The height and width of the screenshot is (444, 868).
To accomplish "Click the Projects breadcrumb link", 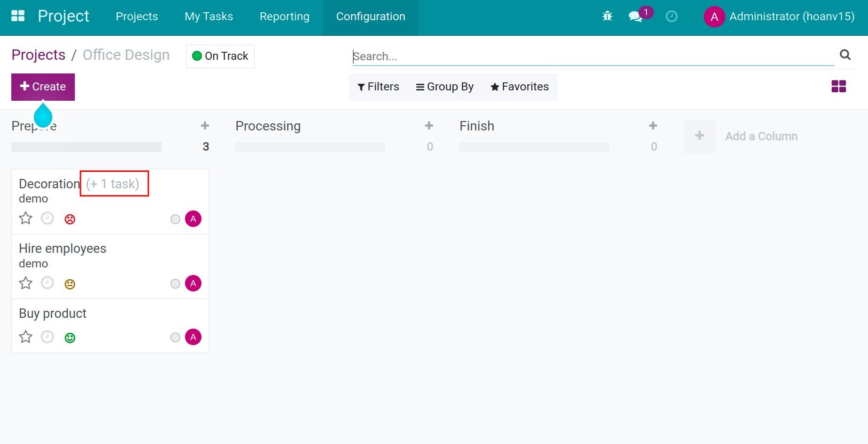I will tap(38, 55).
